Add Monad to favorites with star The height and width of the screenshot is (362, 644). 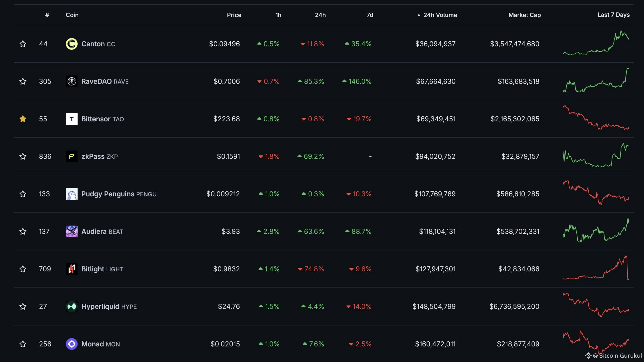tap(23, 344)
